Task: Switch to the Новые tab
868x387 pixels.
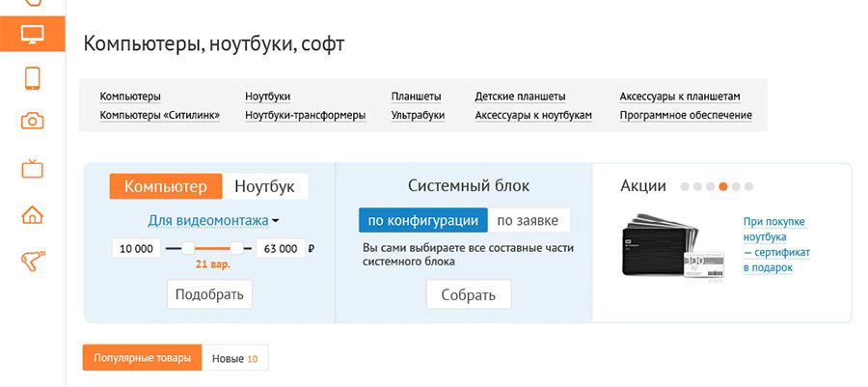Action: 234,358
